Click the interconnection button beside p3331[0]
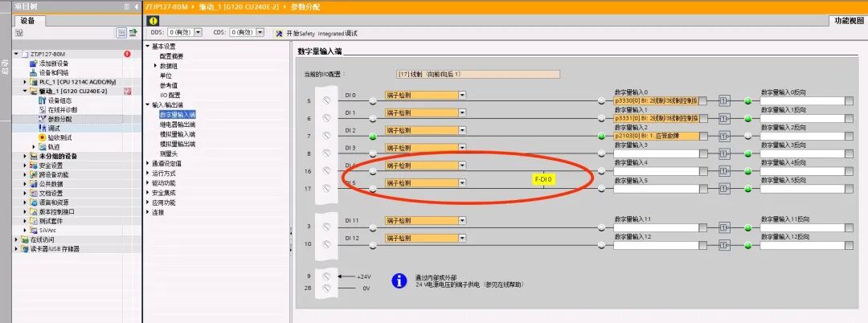 coord(703,118)
